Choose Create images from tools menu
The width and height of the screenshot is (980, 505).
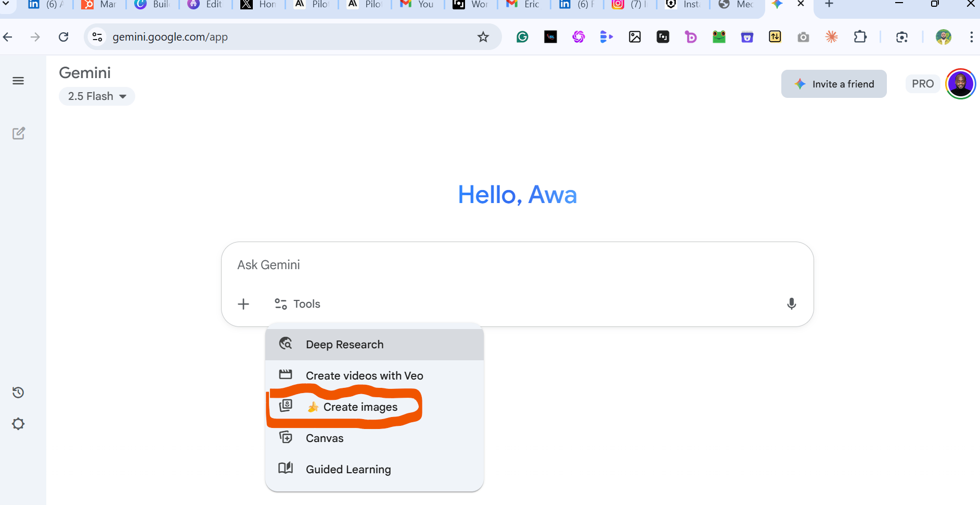(x=375, y=407)
